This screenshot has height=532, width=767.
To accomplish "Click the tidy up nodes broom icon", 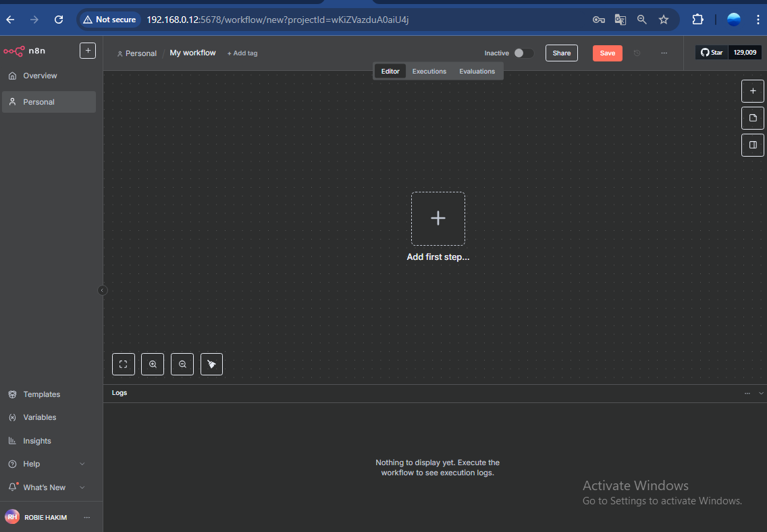I will click(211, 365).
